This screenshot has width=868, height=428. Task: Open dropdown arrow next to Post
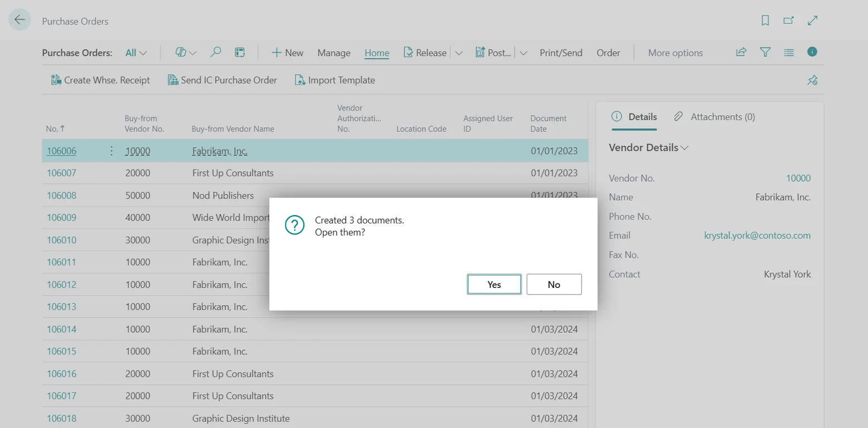tap(524, 53)
